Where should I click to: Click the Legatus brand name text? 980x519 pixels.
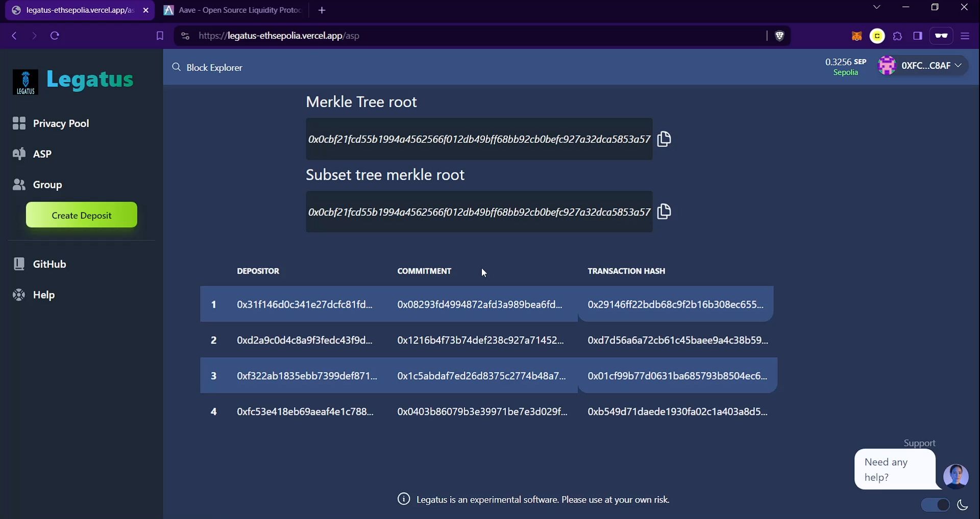pos(90,80)
